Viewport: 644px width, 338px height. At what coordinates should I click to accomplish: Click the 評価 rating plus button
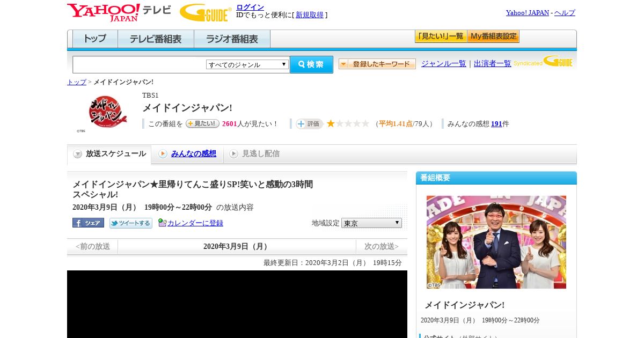pyautogui.click(x=309, y=124)
